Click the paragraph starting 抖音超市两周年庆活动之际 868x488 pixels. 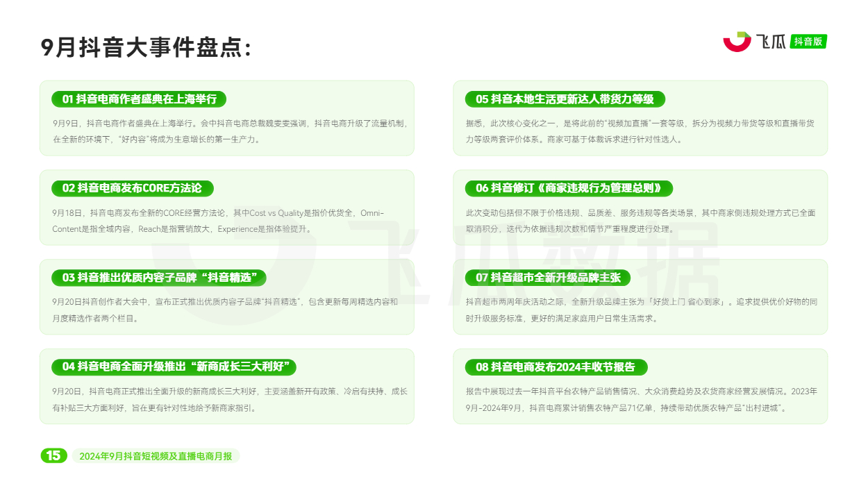(x=641, y=310)
